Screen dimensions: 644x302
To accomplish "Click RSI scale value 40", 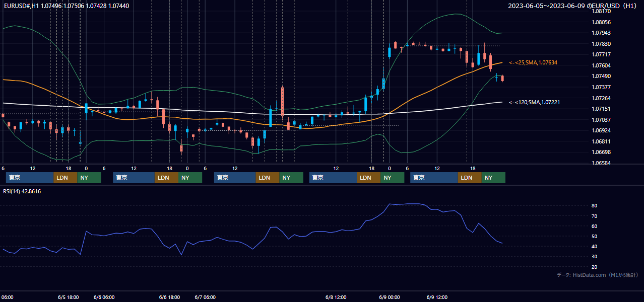I will pyautogui.click(x=595, y=247).
